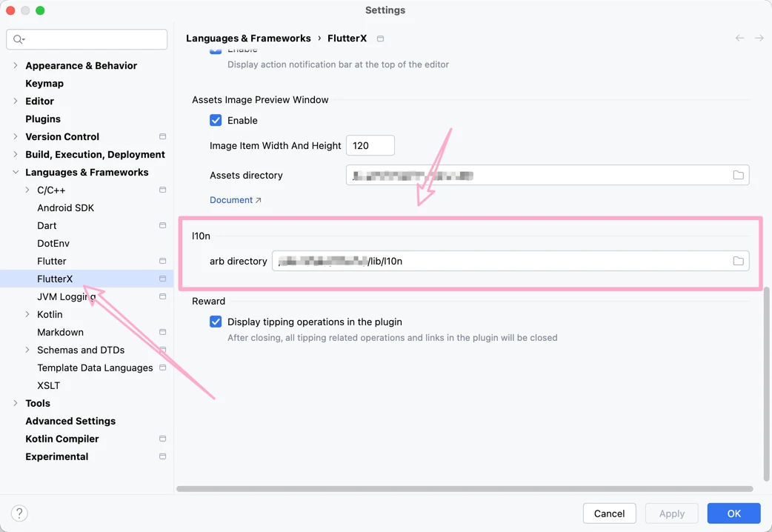Click Image Item Width And Height field
This screenshot has height=532, width=772.
point(370,145)
